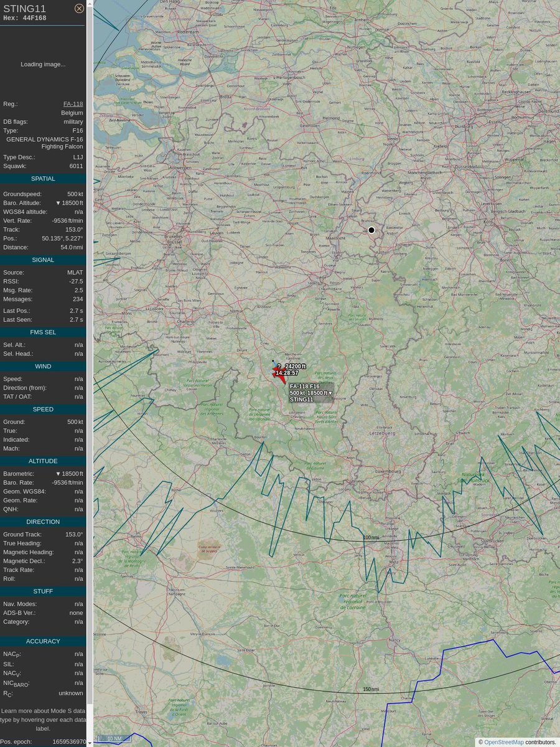560x747 pixels.
Task: Open the FA-118 registration link
Action: (75, 104)
